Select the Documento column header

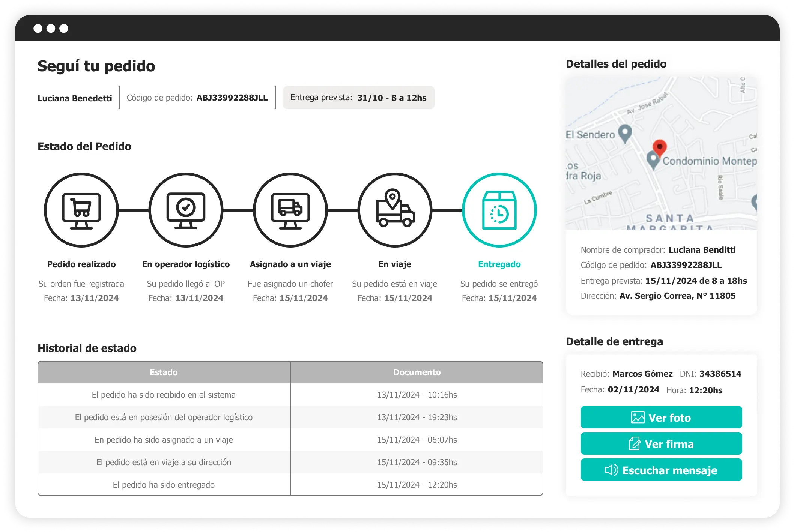[x=417, y=372]
